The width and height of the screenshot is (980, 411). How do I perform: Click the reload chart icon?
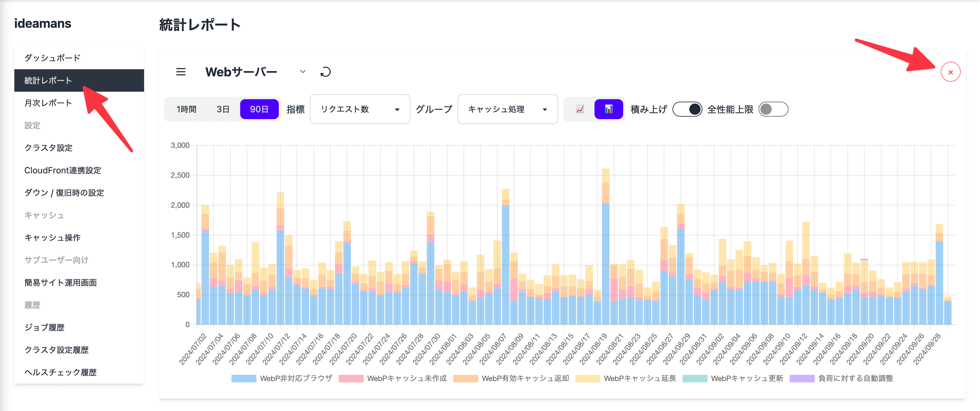coord(325,71)
